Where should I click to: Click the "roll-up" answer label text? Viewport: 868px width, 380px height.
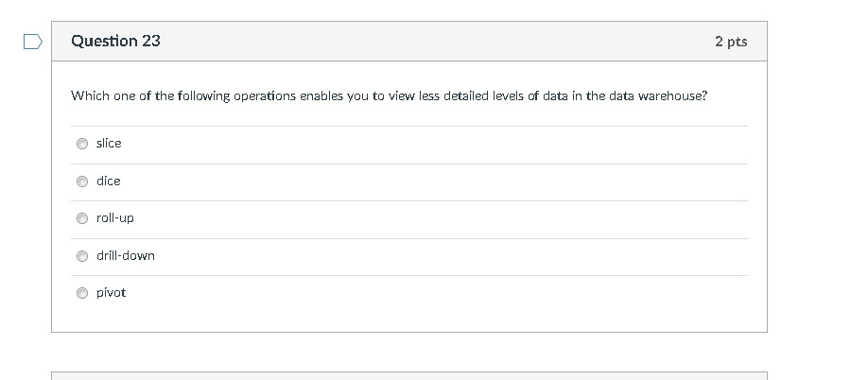tap(115, 217)
